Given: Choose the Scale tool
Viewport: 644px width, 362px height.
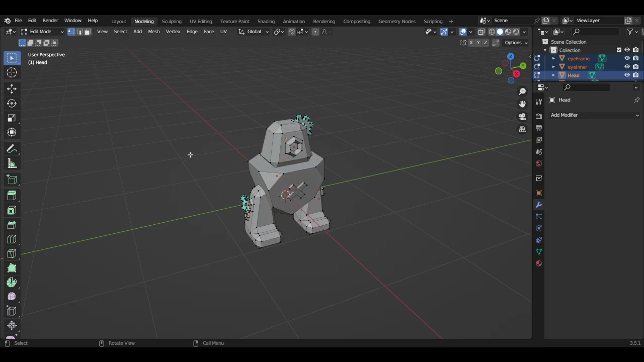Looking at the screenshot, I should 12,118.
